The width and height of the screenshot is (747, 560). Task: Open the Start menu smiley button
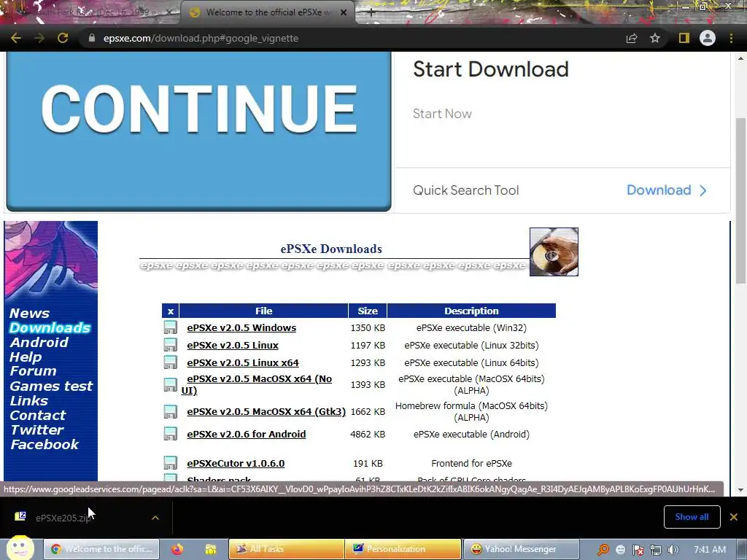click(20, 548)
